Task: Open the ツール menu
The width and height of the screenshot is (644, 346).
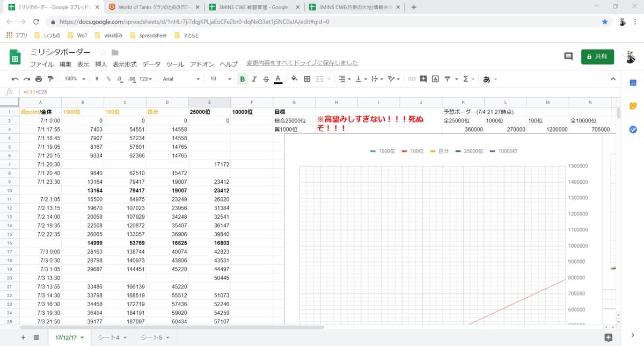Action: pos(175,64)
